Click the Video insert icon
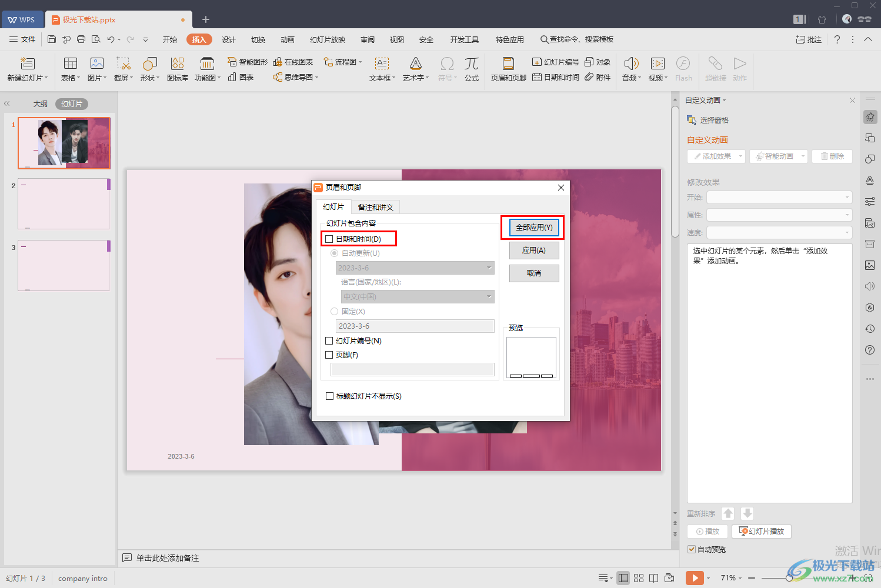881x588 pixels. tap(658, 64)
